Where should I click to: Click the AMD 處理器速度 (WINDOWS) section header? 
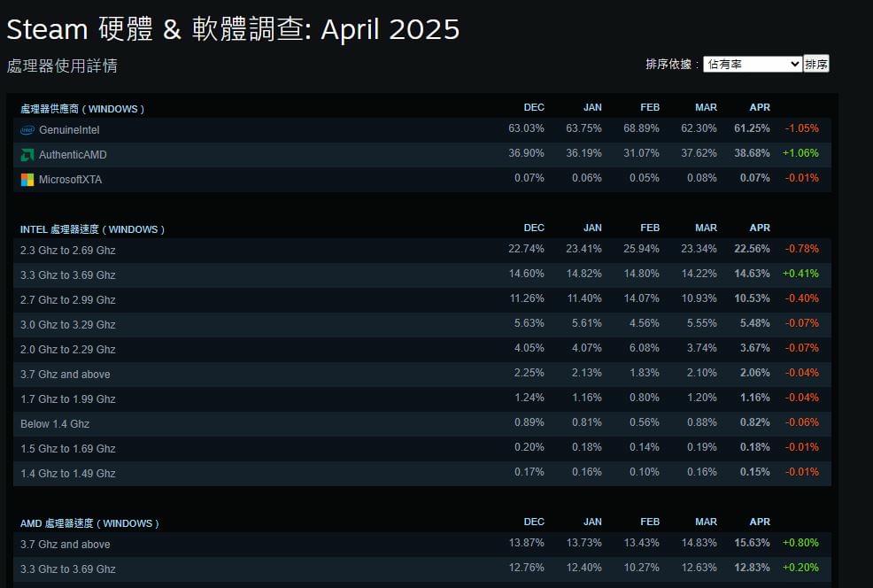[x=89, y=523]
